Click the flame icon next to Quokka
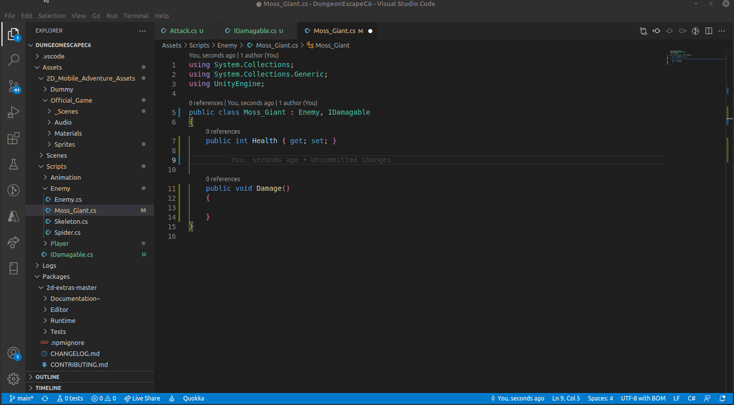Image resolution: width=734 pixels, height=405 pixels. [172, 398]
